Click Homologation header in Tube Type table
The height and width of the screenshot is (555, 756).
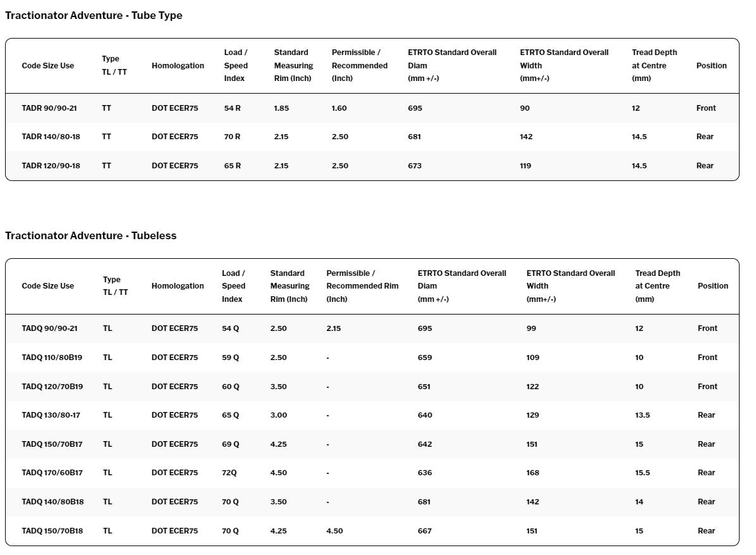pos(178,66)
